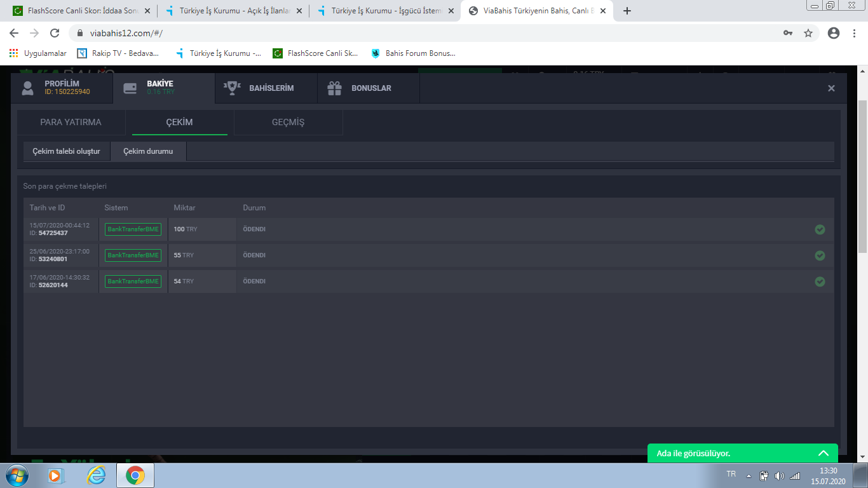Click the green check icon for the 55 TRY withdrawal

[820, 255]
